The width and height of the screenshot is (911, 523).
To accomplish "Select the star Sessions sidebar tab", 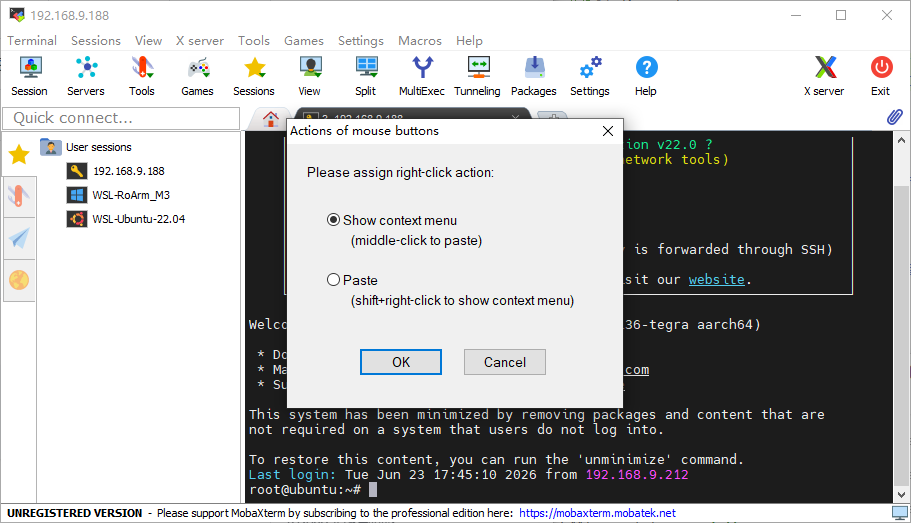I will (19, 155).
